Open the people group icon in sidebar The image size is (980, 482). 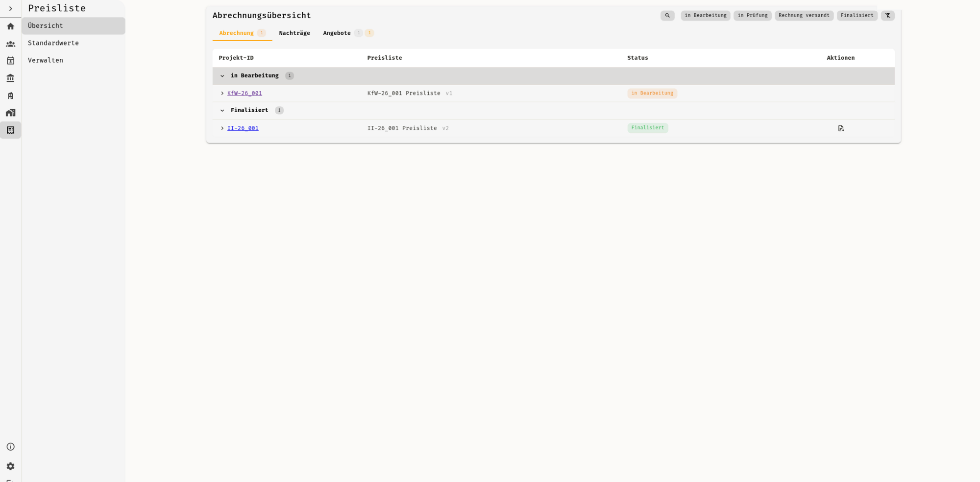[x=10, y=44]
